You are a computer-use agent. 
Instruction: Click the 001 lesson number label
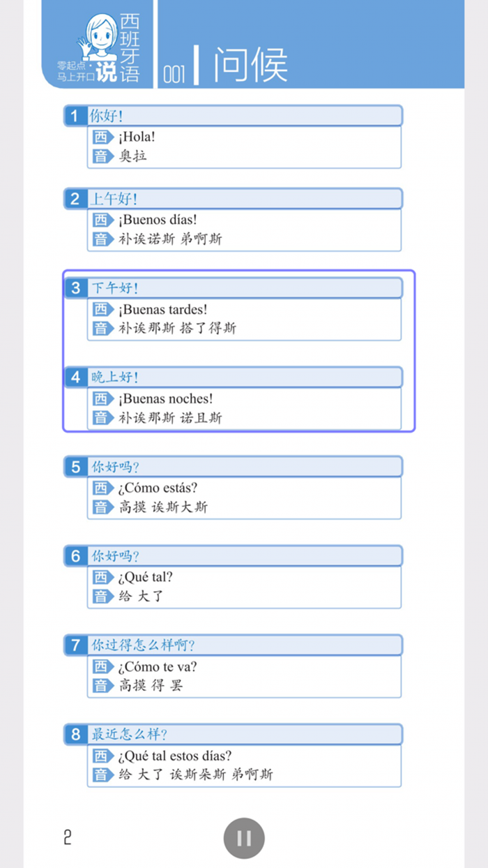coord(173,70)
